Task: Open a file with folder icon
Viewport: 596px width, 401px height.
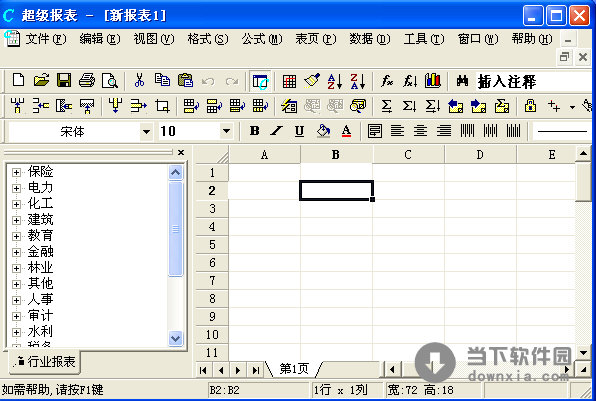Action: (x=41, y=81)
